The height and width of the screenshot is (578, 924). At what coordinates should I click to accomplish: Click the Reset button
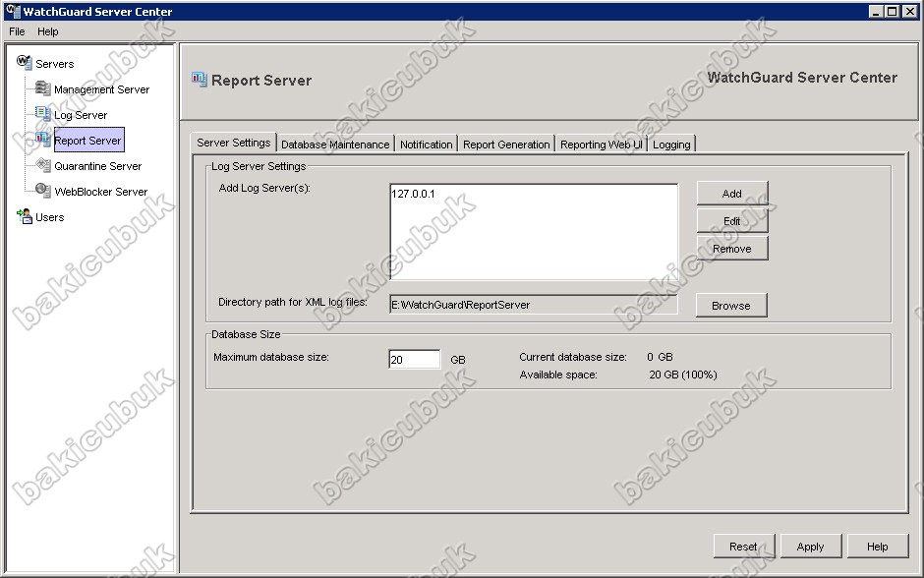744,547
